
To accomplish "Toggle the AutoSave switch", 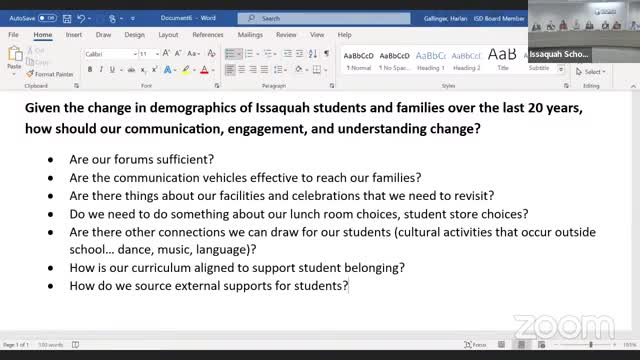I will (47, 18).
